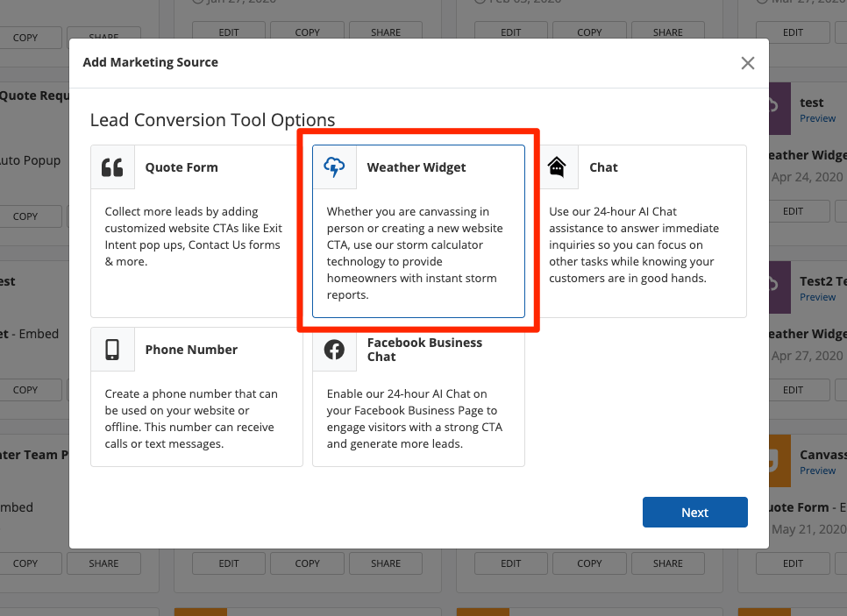
Task: Click the Chat house icon
Action: coord(556,167)
